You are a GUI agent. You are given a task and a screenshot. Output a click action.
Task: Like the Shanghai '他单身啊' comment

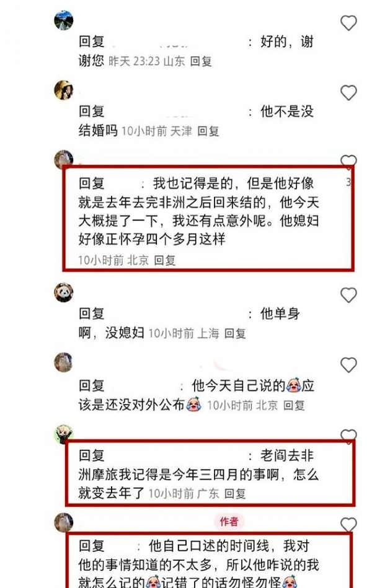(x=348, y=295)
